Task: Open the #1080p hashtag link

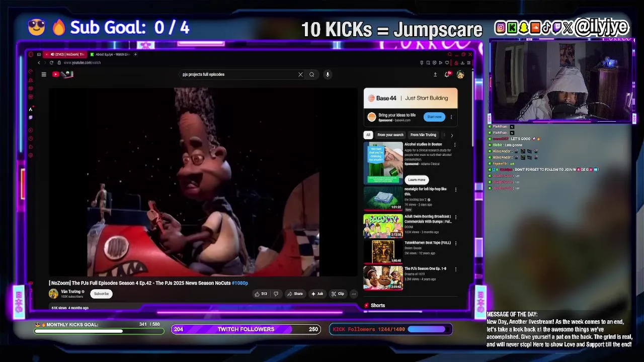Action: tap(240, 283)
